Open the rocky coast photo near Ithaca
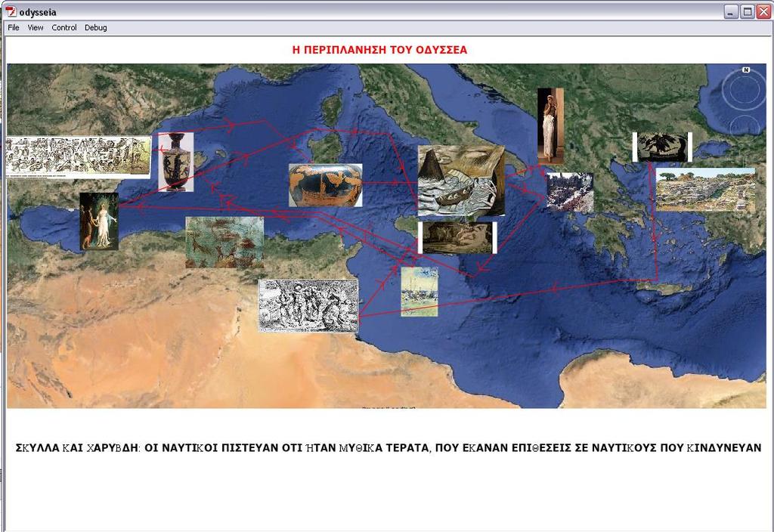This screenshot has height=532, width=774. pos(570,193)
